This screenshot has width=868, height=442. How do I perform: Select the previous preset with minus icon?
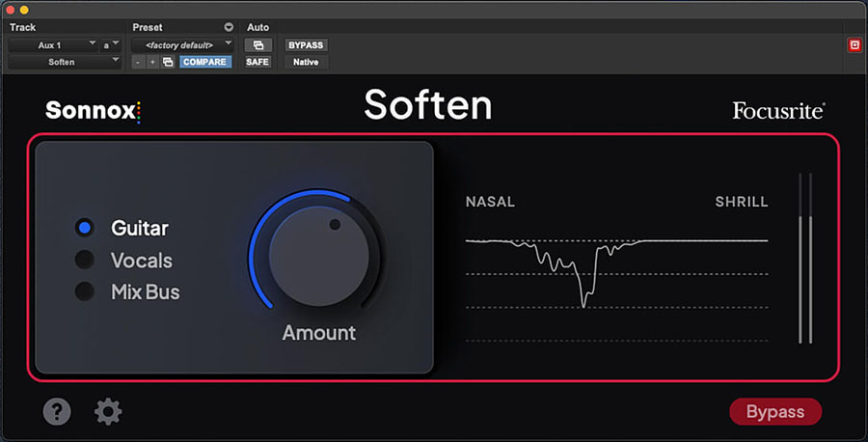coord(138,62)
